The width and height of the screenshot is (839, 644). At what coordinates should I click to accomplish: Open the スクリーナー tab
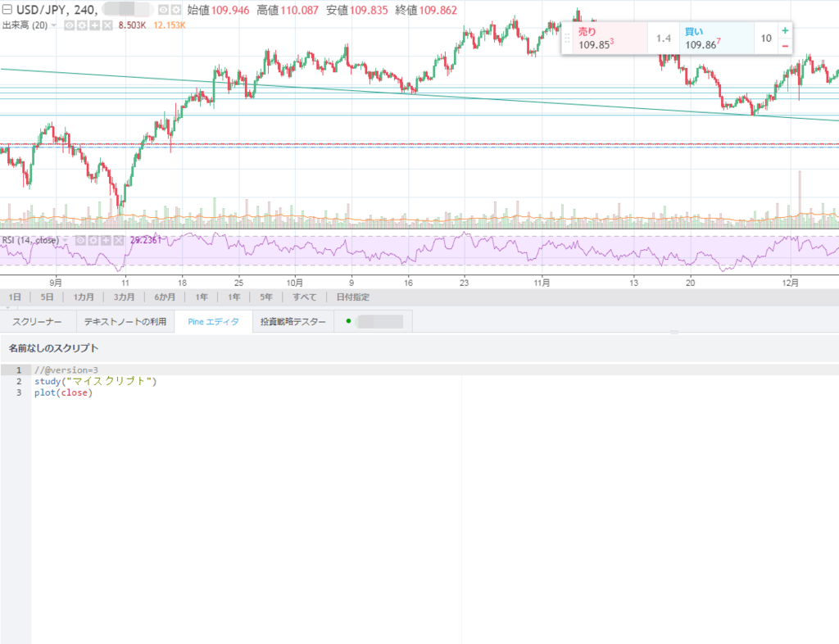coord(38,321)
